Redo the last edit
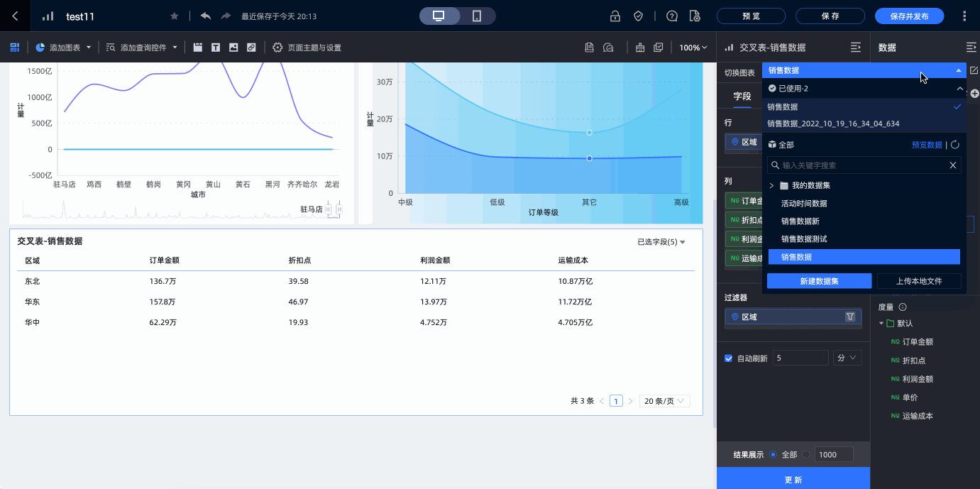 click(x=226, y=16)
